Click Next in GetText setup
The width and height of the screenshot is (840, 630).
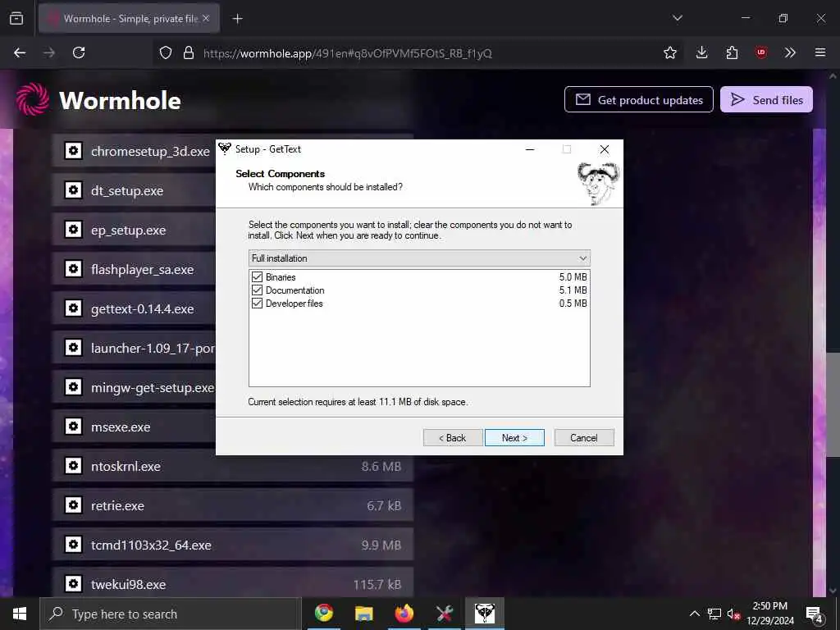click(x=514, y=438)
